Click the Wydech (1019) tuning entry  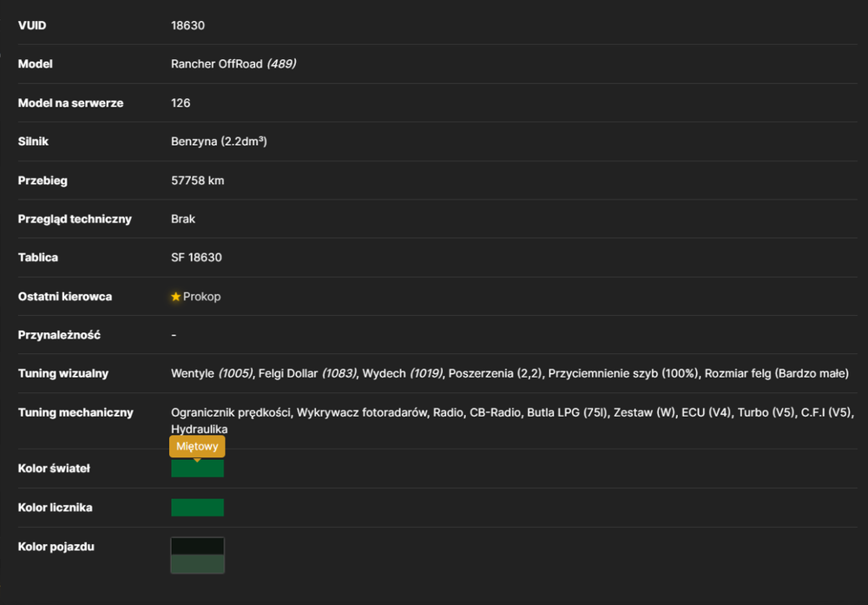(403, 373)
